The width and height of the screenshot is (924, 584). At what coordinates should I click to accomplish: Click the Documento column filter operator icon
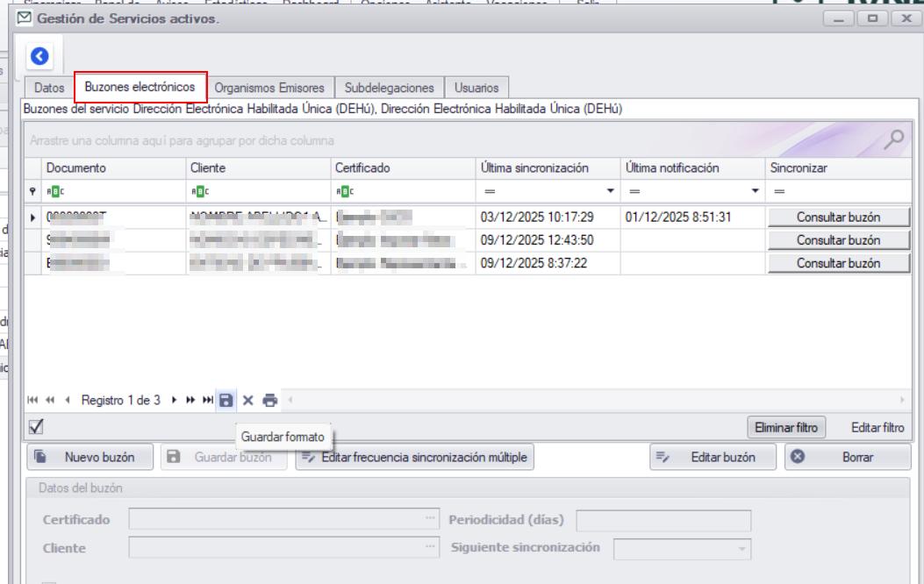pyautogui.click(x=54, y=191)
